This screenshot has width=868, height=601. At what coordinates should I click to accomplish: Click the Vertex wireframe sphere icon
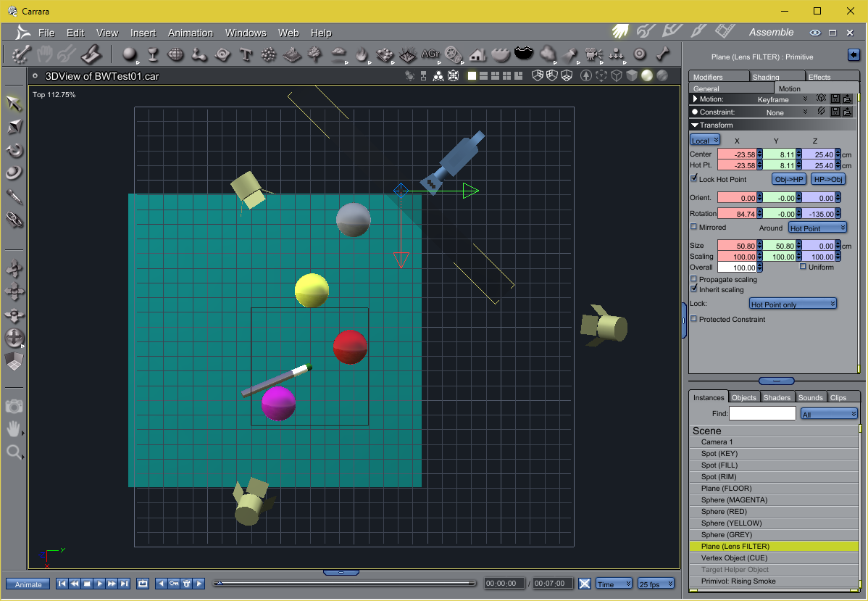click(x=175, y=54)
